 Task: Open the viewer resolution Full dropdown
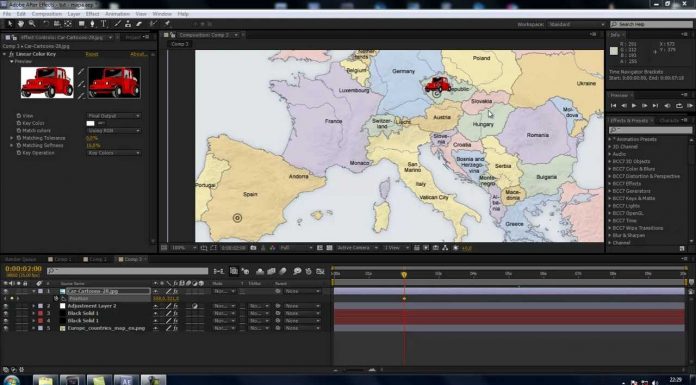(296, 248)
